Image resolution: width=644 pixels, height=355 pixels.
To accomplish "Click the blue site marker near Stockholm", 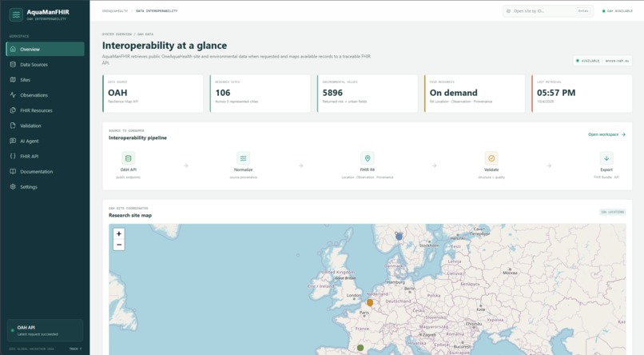I will (399, 237).
